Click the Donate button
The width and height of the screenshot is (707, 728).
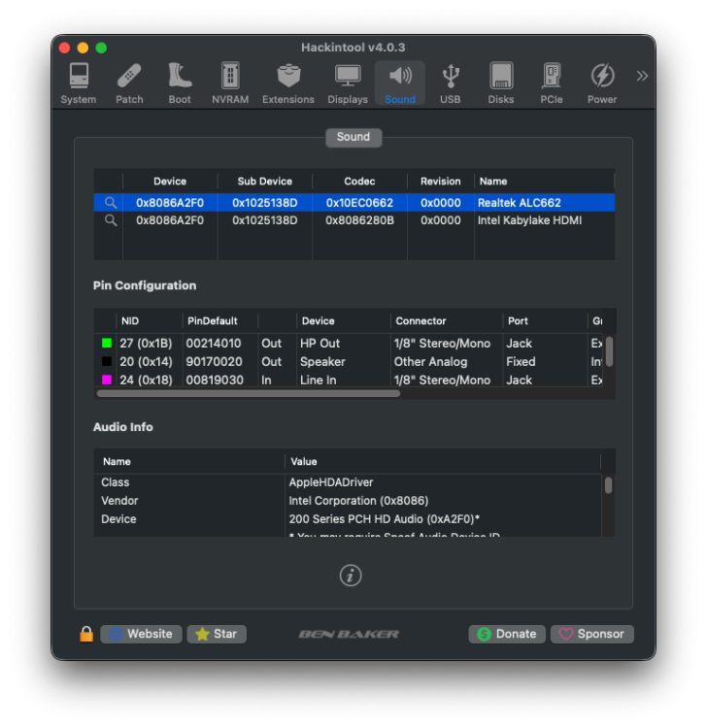click(507, 634)
